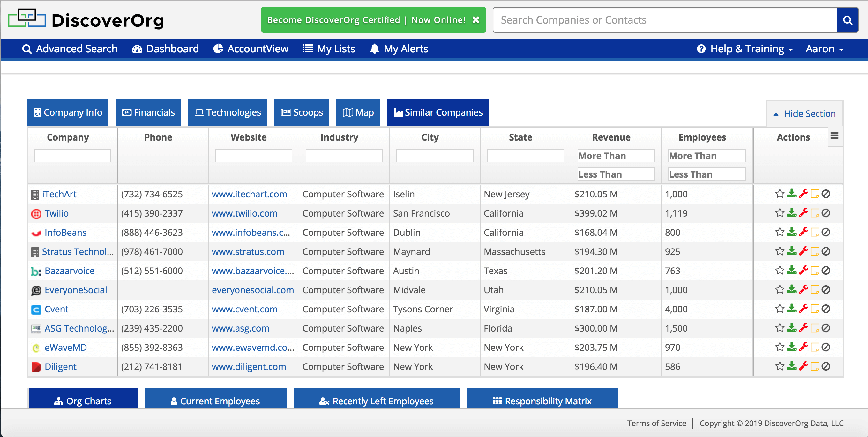Download the Cvent row record
This screenshot has width=868, height=437.
tap(791, 309)
